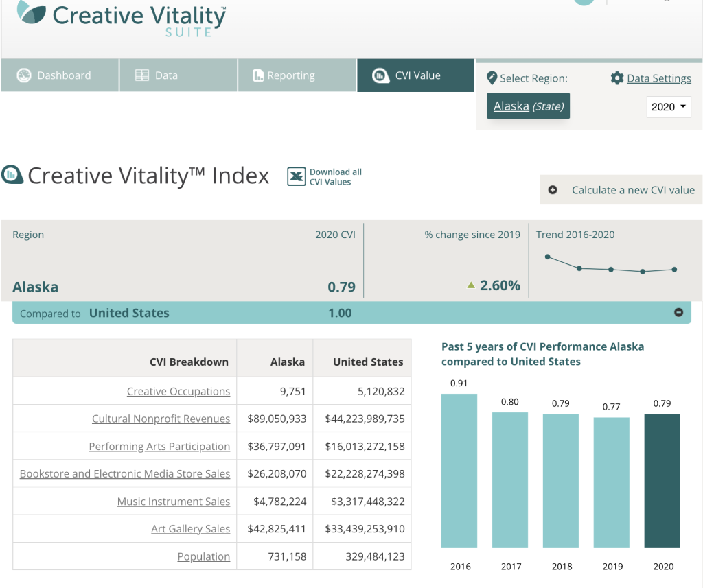Switch to the Data tab
The width and height of the screenshot is (703, 588).
coord(178,75)
